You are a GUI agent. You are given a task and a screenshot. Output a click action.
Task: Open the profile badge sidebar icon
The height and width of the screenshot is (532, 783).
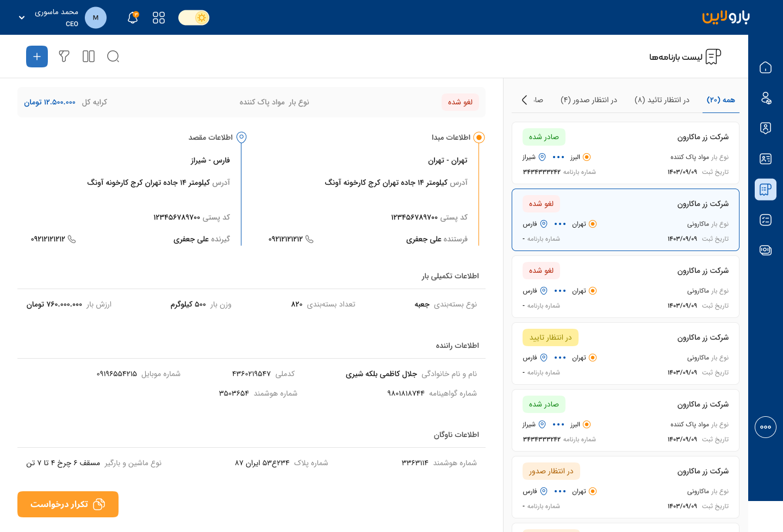coord(766,128)
